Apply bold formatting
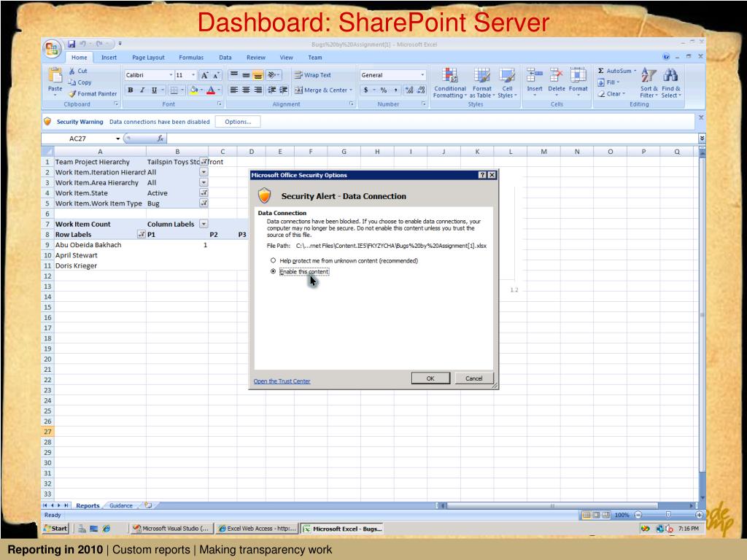 coord(131,90)
